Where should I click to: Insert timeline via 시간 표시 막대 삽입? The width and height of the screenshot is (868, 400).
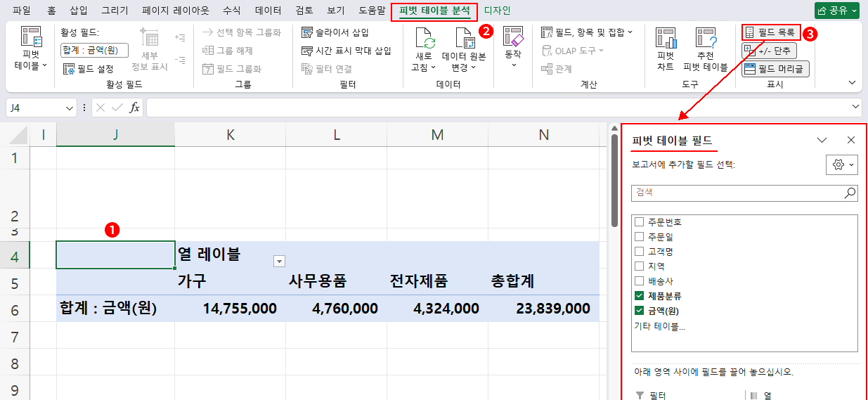click(346, 51)
